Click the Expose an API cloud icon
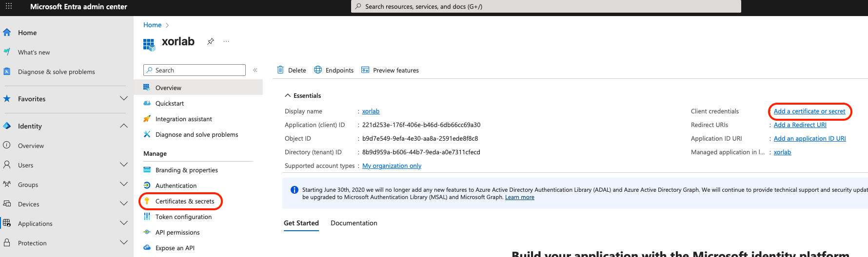868x257 pixels. point(147,247)
